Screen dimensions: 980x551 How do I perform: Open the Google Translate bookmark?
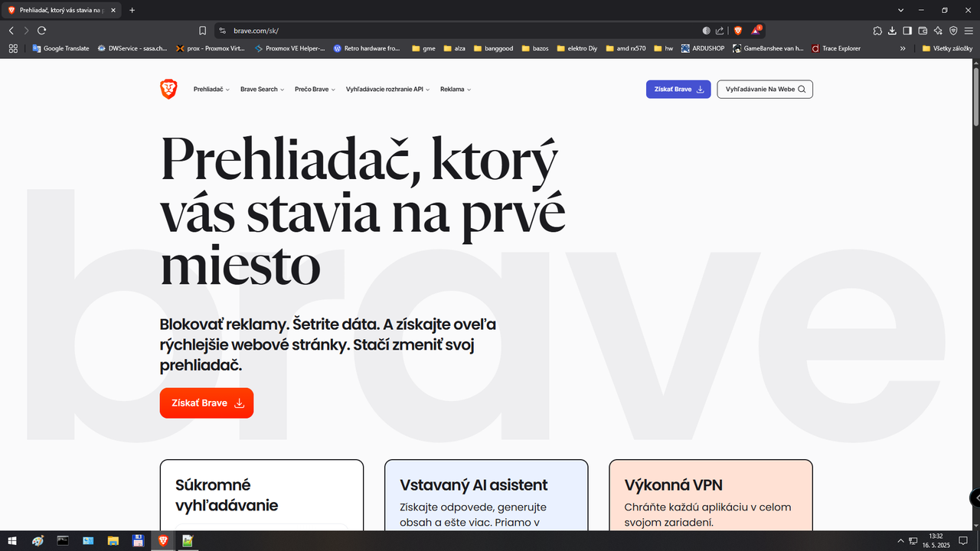tap(60, 48)
